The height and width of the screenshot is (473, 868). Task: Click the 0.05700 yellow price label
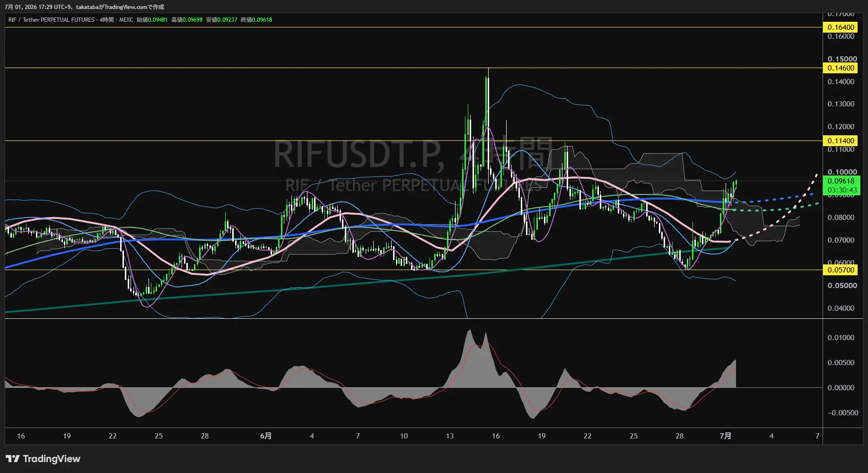841,270
